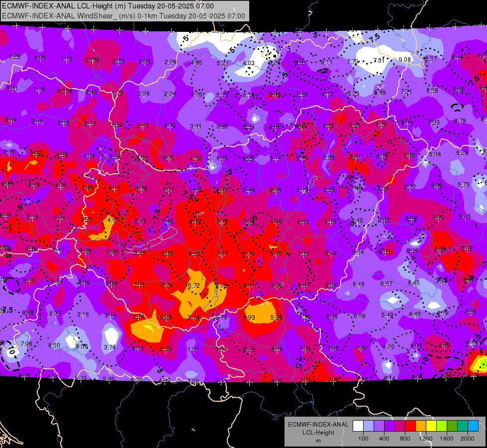The height and width of the screenshot is (448, 487).
Task: Click the wind shear value 0.968
Action: click(65, 91)
